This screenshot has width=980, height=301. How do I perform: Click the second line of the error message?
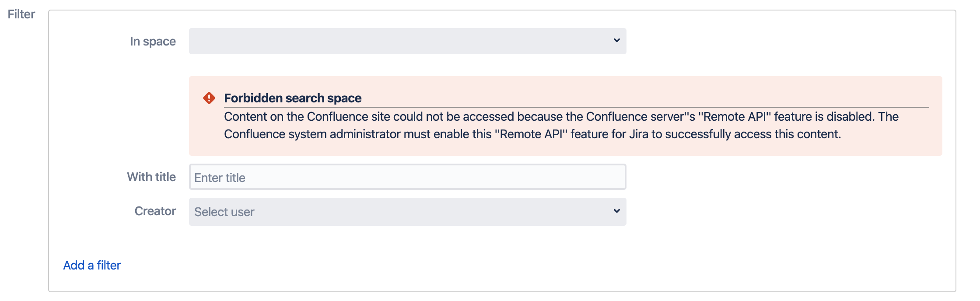[x=532, y=134]
